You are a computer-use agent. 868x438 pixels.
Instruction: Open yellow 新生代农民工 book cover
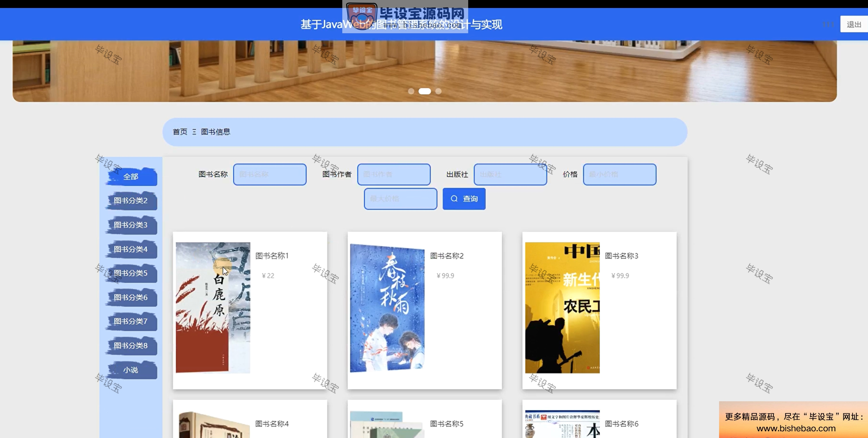[562, 308]
